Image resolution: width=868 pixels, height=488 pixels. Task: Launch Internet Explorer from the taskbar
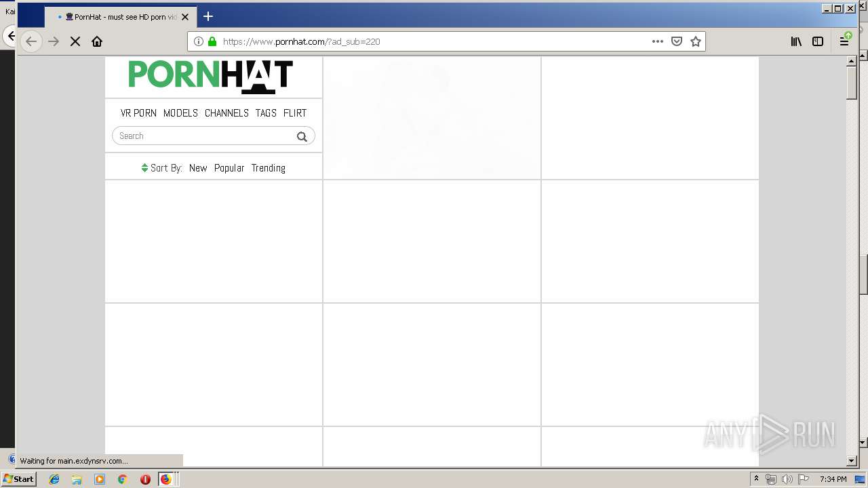coord(54,479)
